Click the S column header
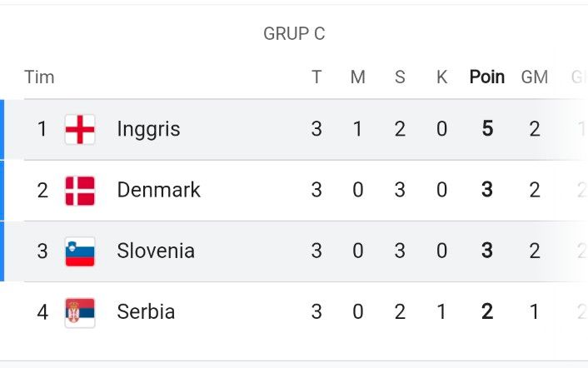This screenshot has height=368, width=588. [x=400, y=77]
